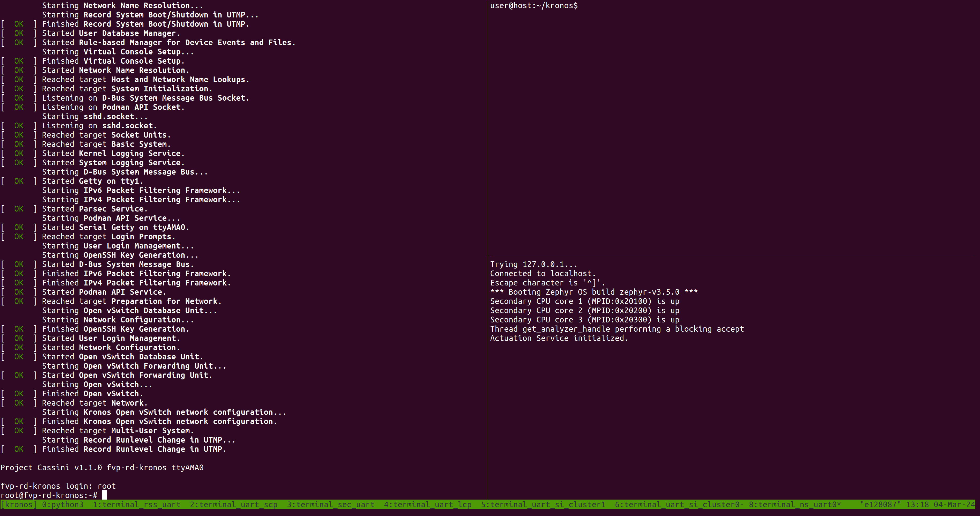Viewport: 980px width, 516px height.
Task: Click 'Started Open vSwitch Database Unit.' line
Action: coord(122,357)
